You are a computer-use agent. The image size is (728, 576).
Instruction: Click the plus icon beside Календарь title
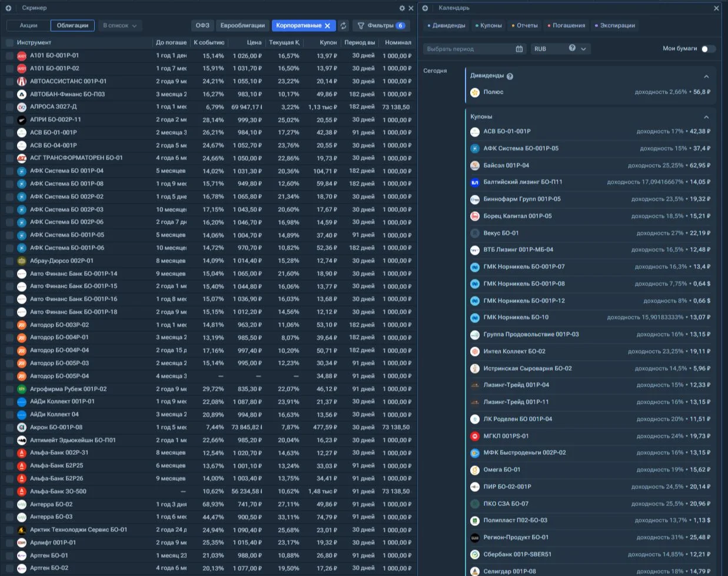[425, 8]
